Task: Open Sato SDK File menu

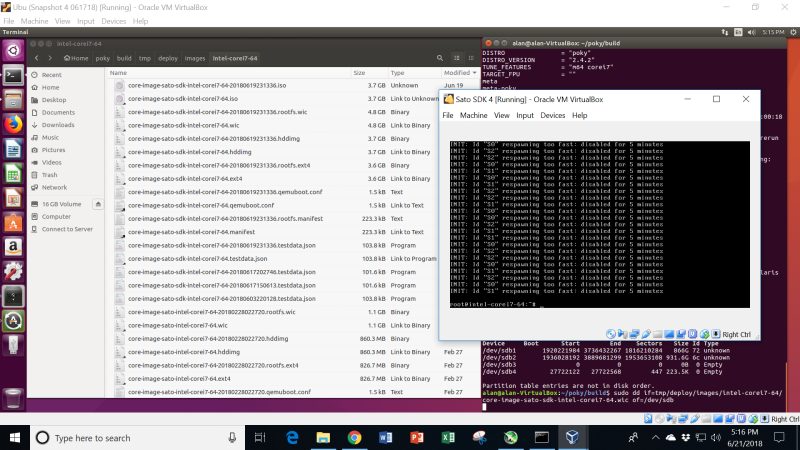Action: click(447, 115)
